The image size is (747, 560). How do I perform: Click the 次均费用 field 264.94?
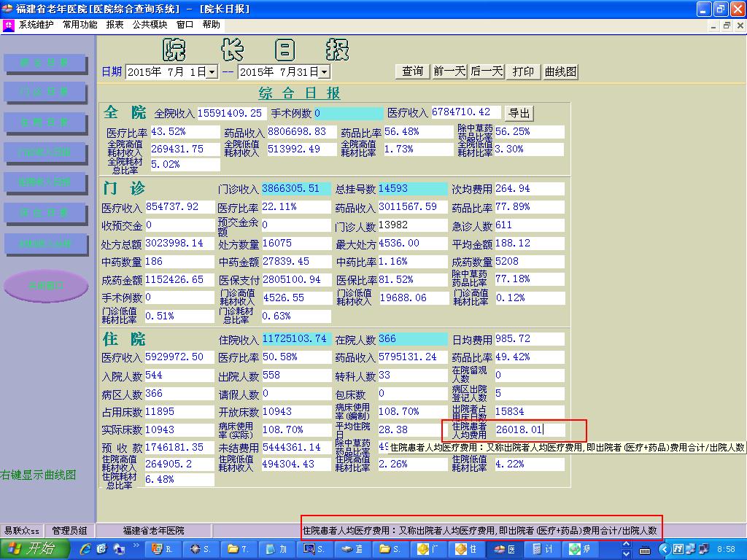[x=530, y=189]
